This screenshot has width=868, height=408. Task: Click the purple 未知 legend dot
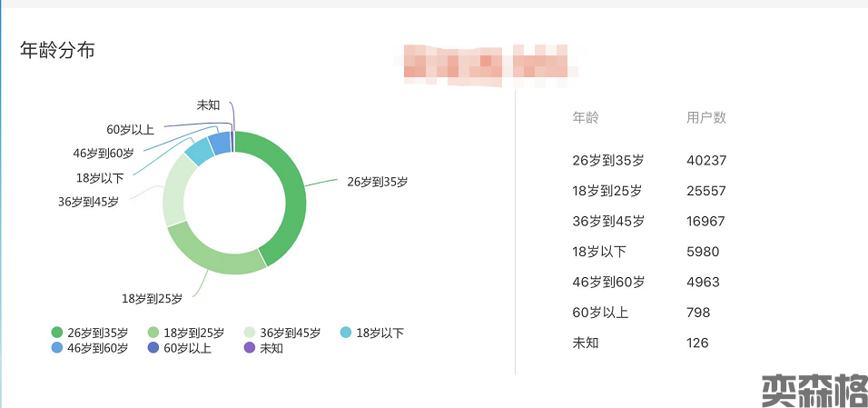coord(251,348)
